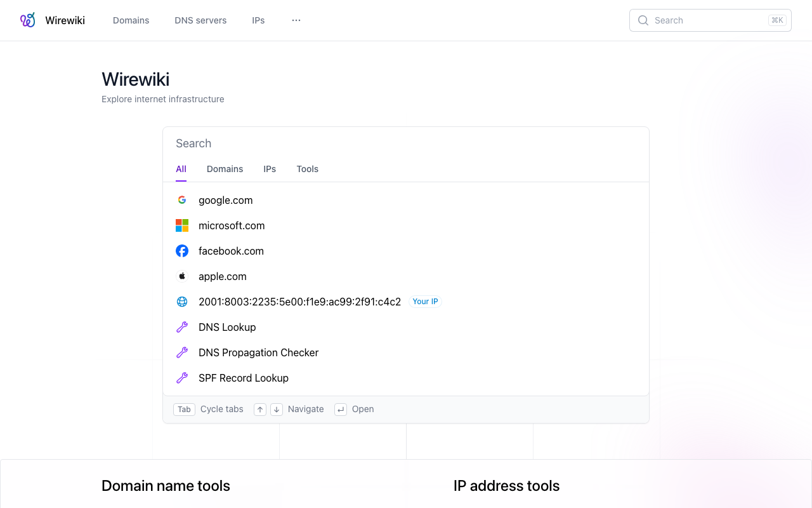
Task: Open the SPF Record Lookup tool
Action: click(x=406, y=378)
